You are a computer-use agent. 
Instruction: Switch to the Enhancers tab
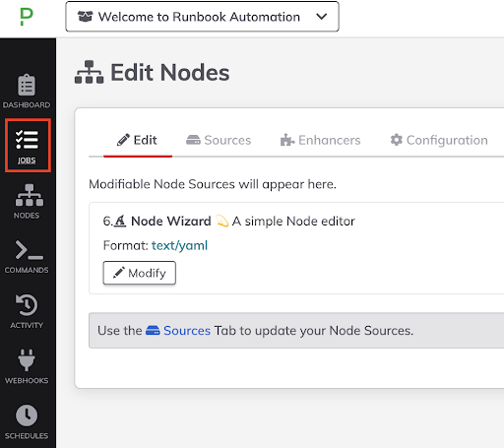(x=321, y=140)
